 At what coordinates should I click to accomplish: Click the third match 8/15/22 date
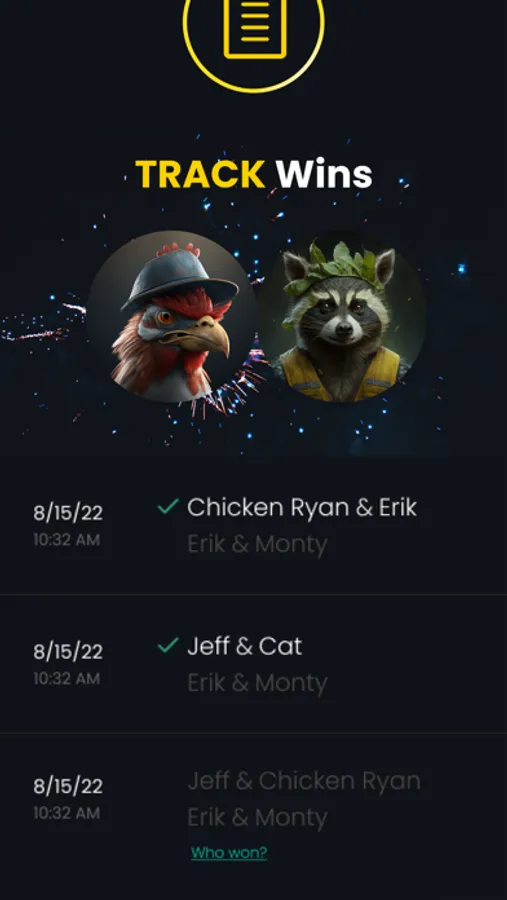68,786
